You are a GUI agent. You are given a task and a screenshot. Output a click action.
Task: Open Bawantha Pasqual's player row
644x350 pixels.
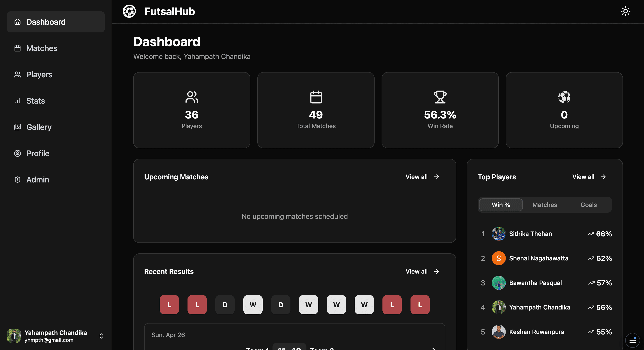(x=545, y=283)
